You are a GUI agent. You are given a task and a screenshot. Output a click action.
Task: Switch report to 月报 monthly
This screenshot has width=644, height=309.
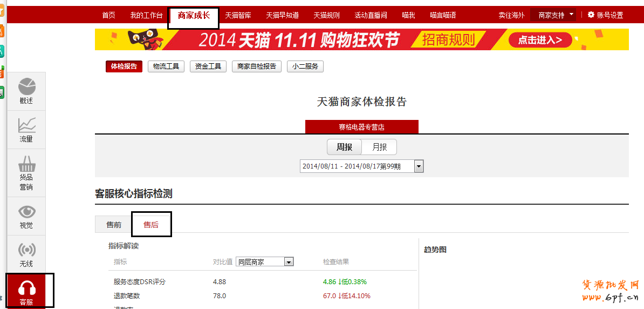pos(379,147)
